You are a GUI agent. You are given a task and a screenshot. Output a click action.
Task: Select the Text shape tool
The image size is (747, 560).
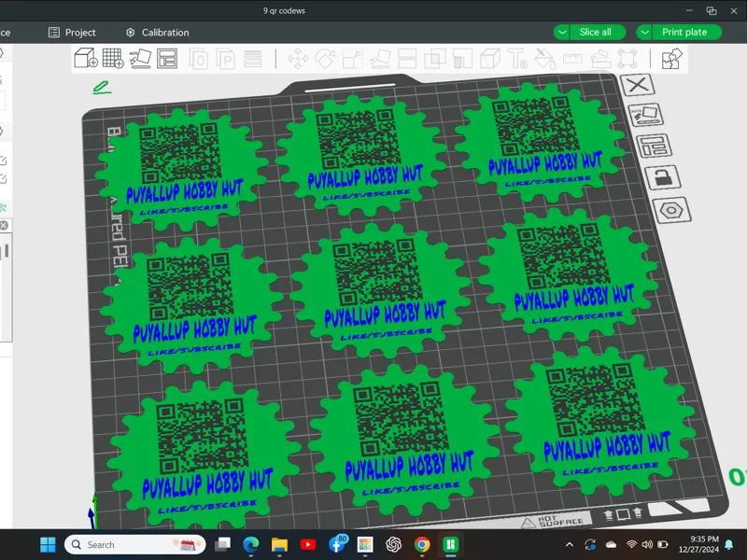(517, 59)
